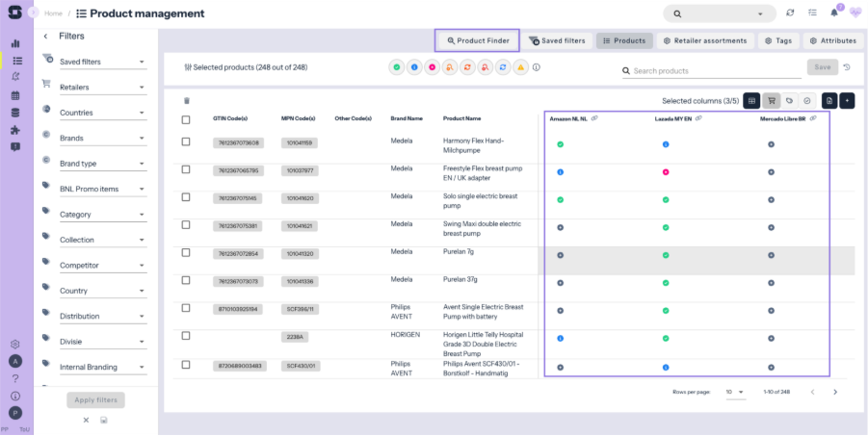Check the Purelan 7g row checkbox

point(186,252)
